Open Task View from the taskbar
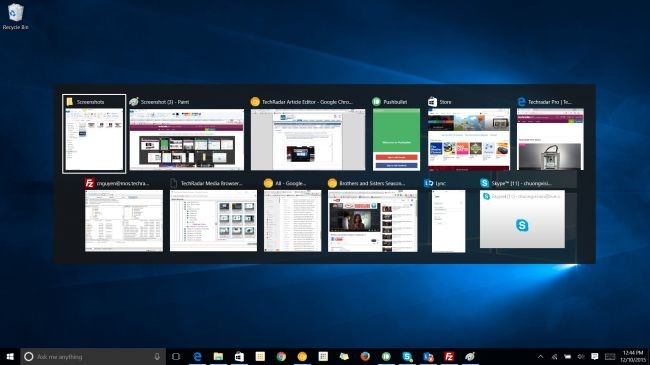The width and height of the screenshot is (650, 365). pyautogui.click(x=176, y=356)
